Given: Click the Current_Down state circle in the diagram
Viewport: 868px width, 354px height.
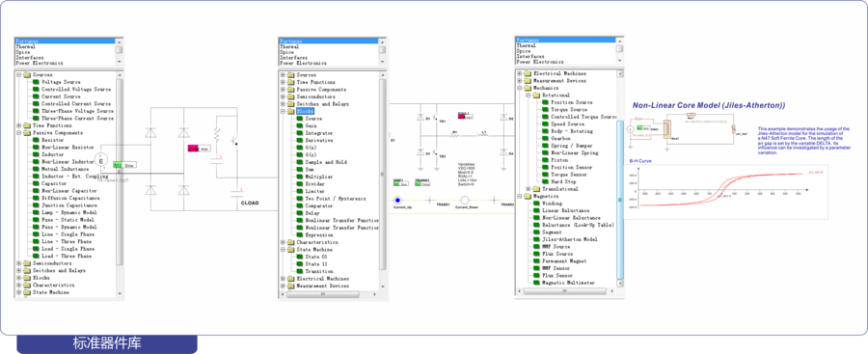Looking at the screenshot, I should click(466, 200).
